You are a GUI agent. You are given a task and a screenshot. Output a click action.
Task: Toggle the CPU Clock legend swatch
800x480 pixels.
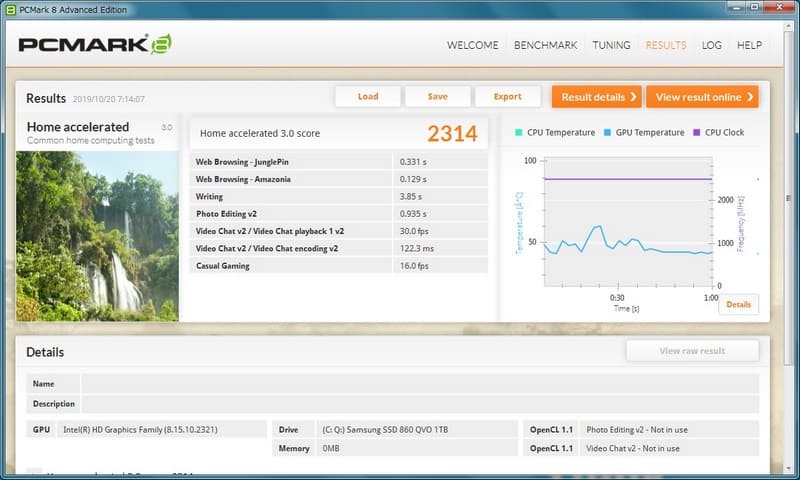(696, 133)
